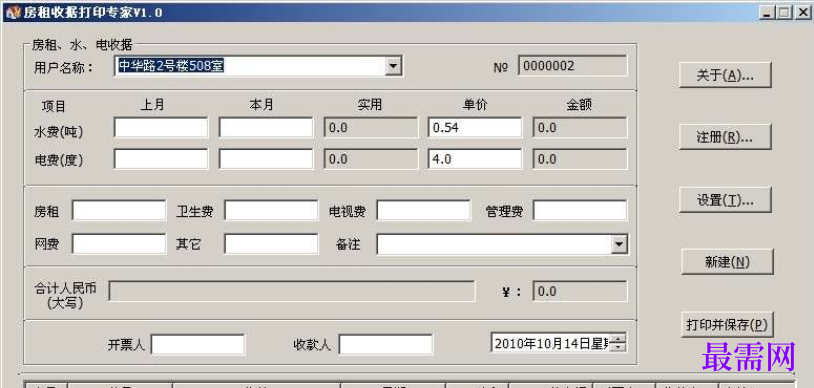Click the 水费(吨) label
Screen dimensions: 814x388
pyautogui.click(x=59, y=132)
